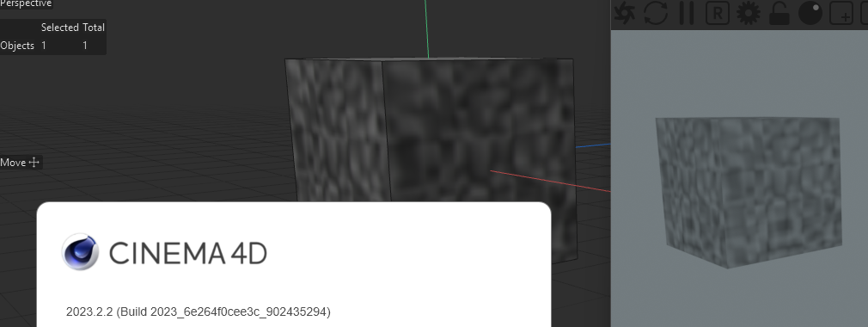
Task: Enable the render region R icon
Action: point(718,13)
